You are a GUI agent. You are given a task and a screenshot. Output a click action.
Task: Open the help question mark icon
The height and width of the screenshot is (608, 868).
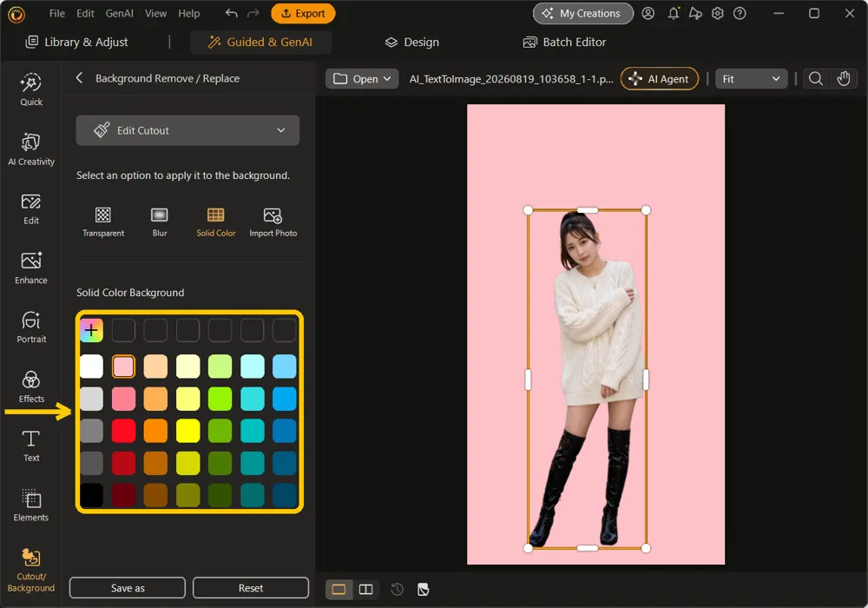740,13
